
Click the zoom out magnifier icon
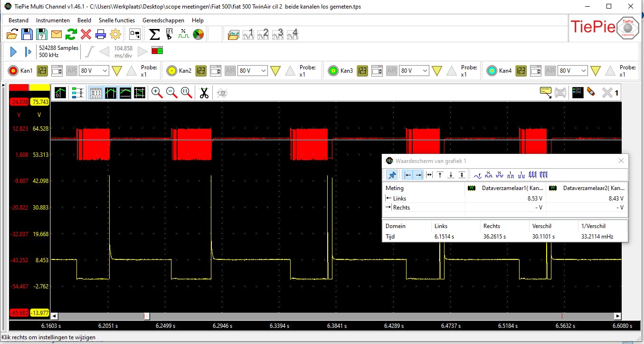[x=171, y=93]
